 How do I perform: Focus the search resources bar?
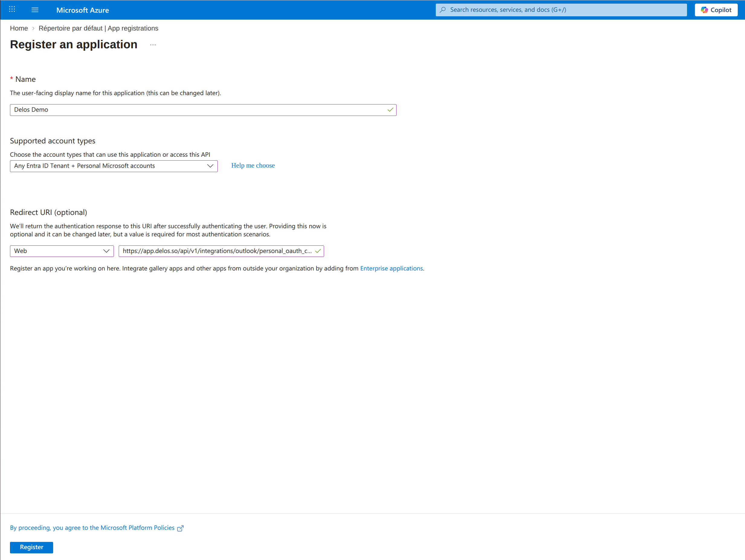click(x=561, y=10)
